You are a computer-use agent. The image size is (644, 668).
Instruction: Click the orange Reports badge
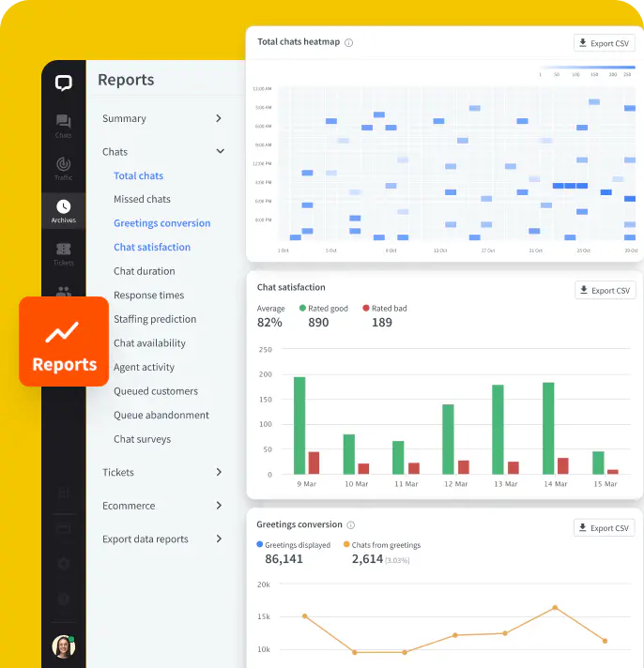click(64, 342)
